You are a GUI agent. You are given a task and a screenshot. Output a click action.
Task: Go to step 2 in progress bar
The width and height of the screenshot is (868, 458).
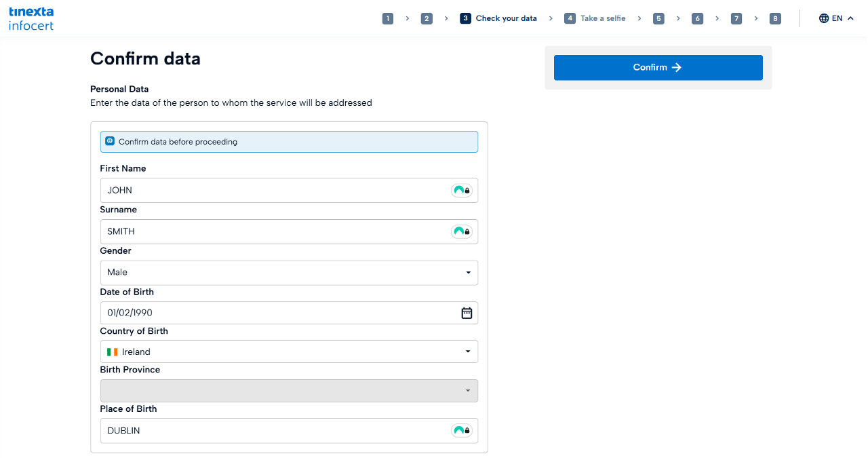[x=427, y=18]
